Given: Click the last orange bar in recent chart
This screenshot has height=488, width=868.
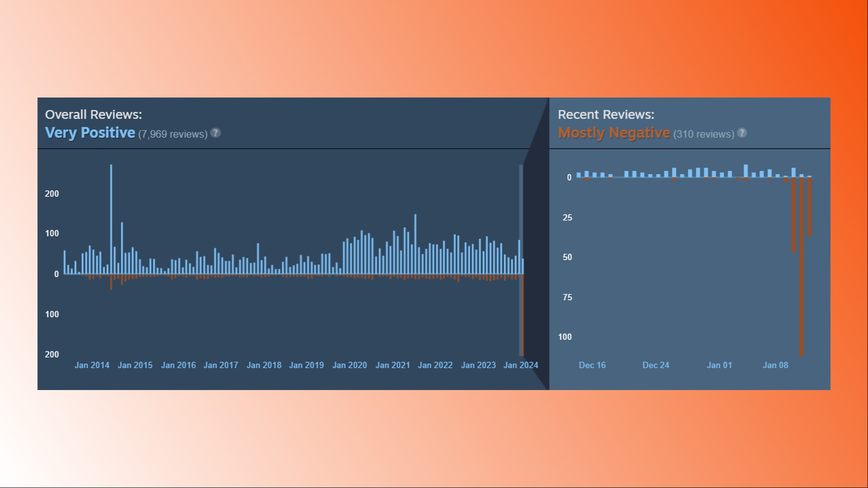Looking at the screenshot, I should click(810, 206).
